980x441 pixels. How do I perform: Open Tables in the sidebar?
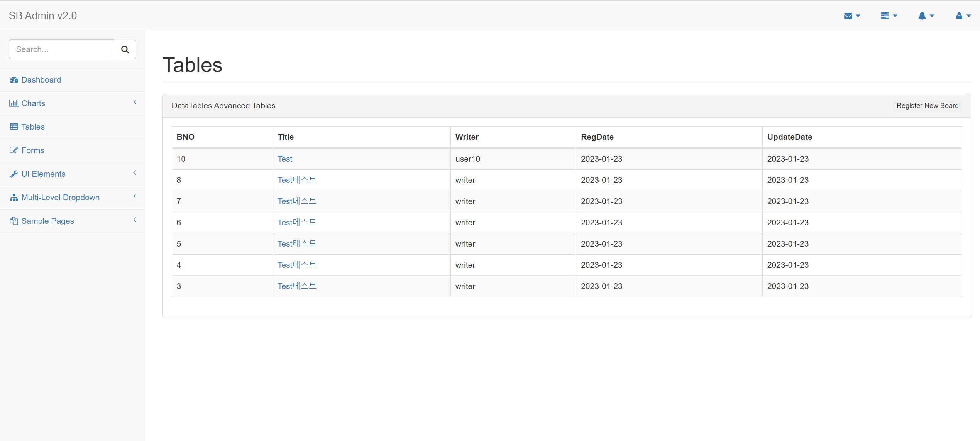coord(33,127)
